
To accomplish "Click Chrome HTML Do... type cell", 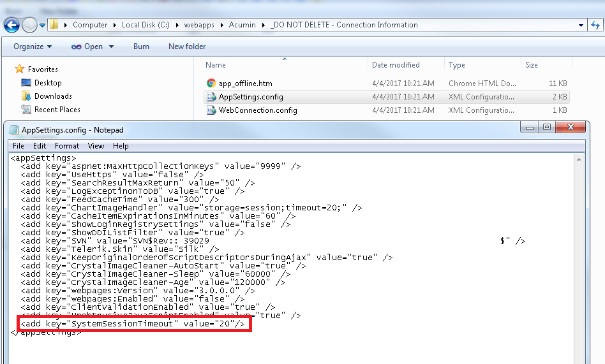I will (x=482, y=84).
